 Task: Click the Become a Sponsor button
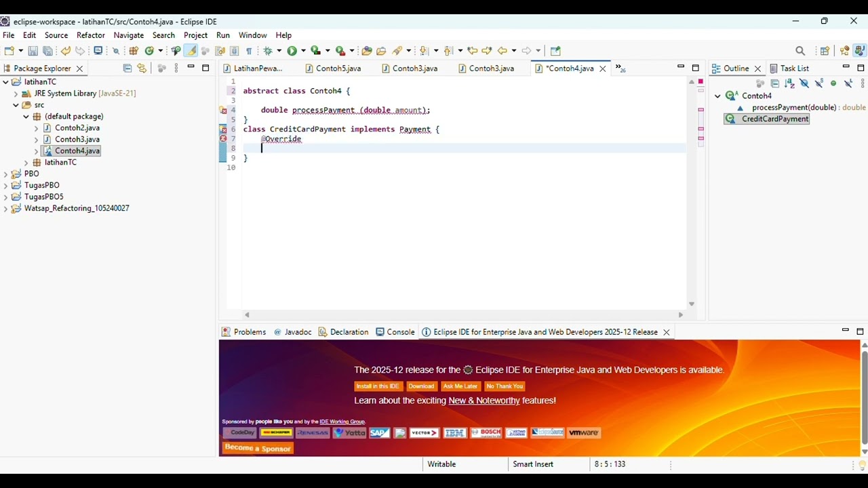258,448
